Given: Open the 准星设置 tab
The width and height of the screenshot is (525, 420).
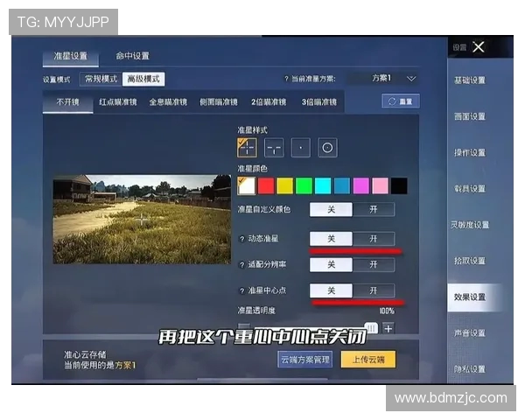Looking at the screenshot, I should pos(71,57).
